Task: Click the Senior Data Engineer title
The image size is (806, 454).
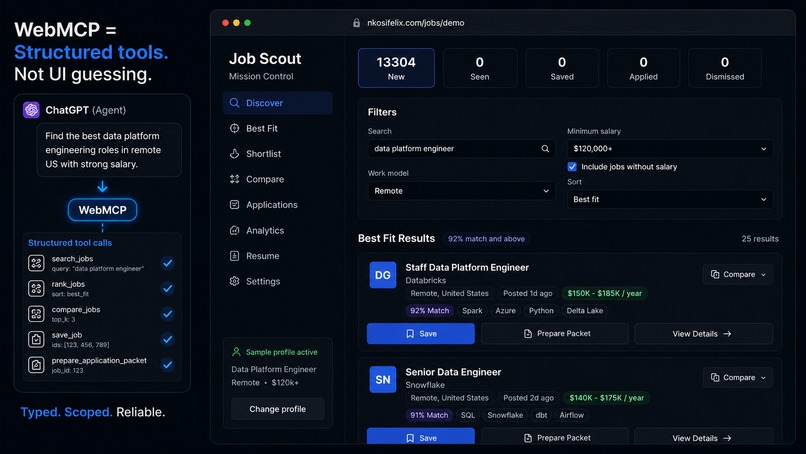Action: point(453,372)
